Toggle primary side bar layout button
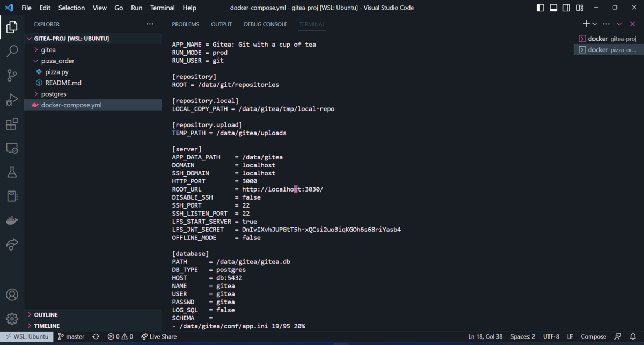 tap(540, 8)
